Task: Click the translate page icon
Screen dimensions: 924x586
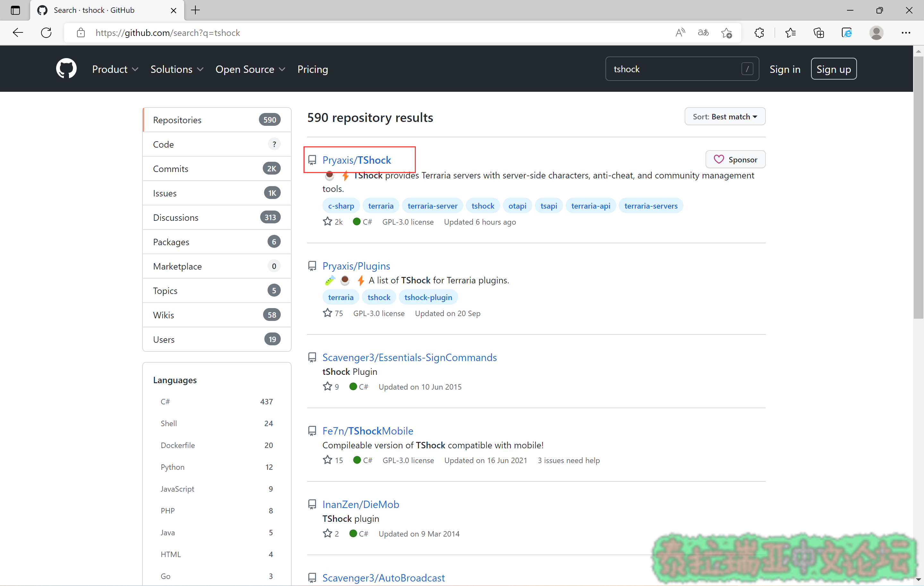Action: [703, 33]
